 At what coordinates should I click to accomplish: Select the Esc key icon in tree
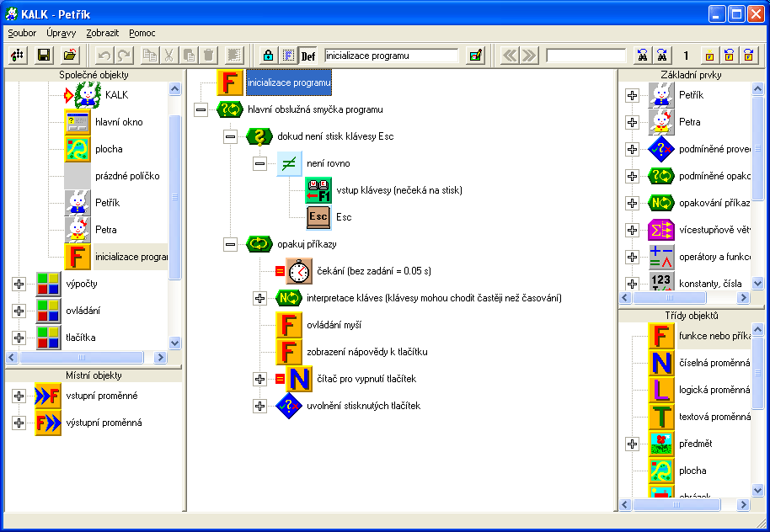coord(318,217)
